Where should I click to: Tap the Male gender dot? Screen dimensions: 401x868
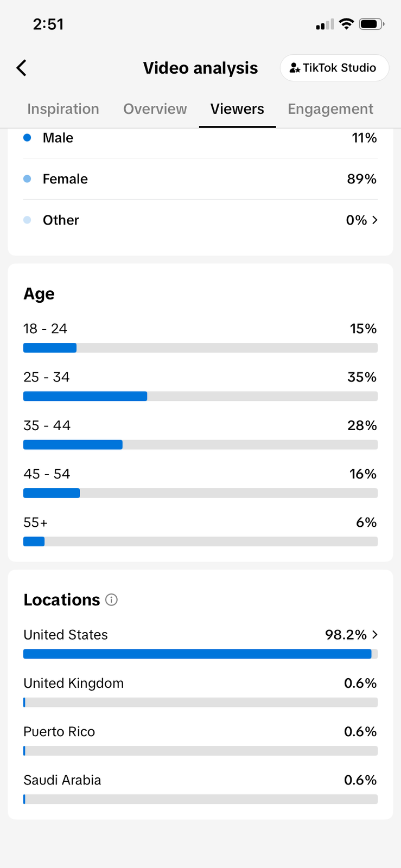[x=27, y=138]
